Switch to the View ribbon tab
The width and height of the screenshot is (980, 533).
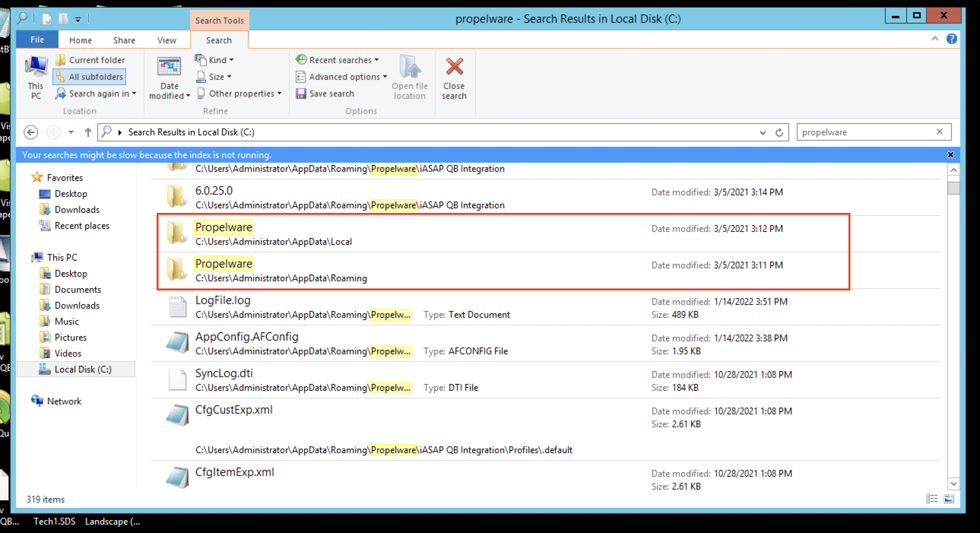point(167,40)
